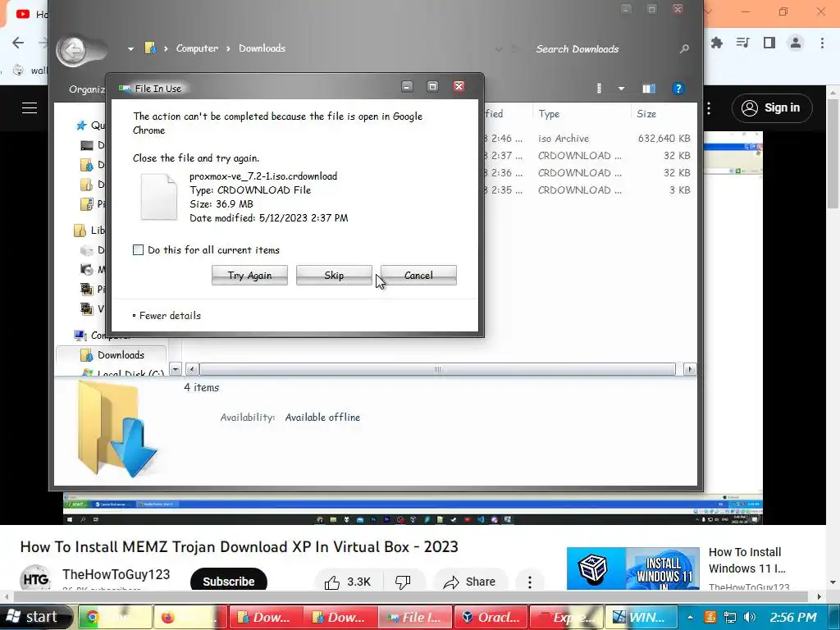Click the Try Again button
The height and width of the screenshot is (630, 840).
[249, 276]
